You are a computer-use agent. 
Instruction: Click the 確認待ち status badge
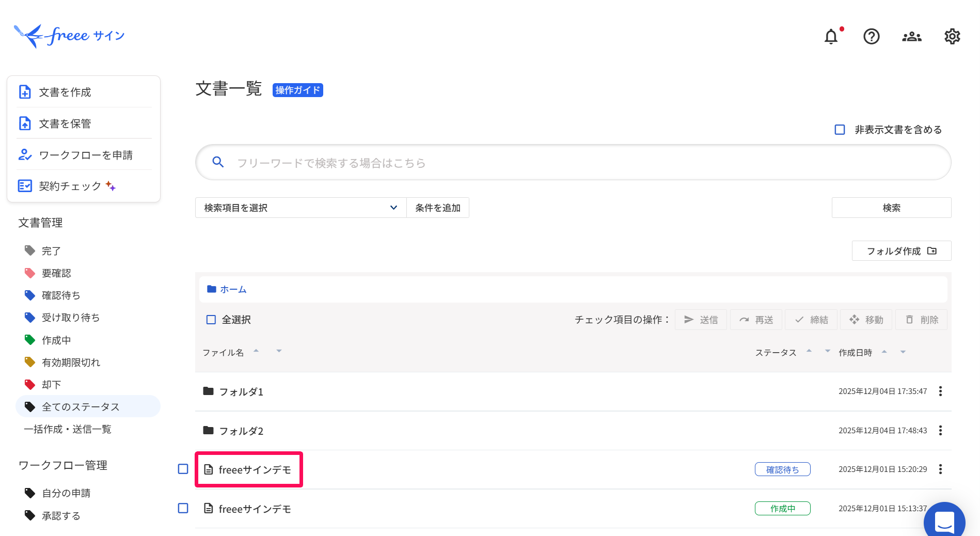pos(782,469)
